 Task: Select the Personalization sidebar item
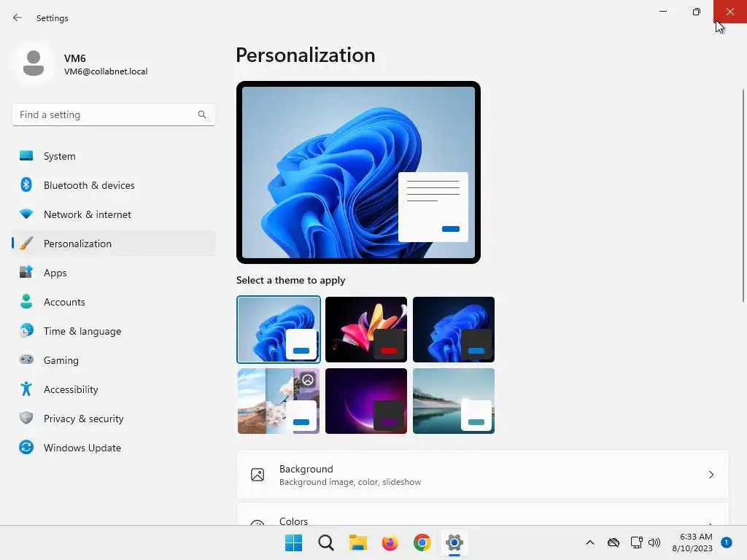[x=114, y=244]
